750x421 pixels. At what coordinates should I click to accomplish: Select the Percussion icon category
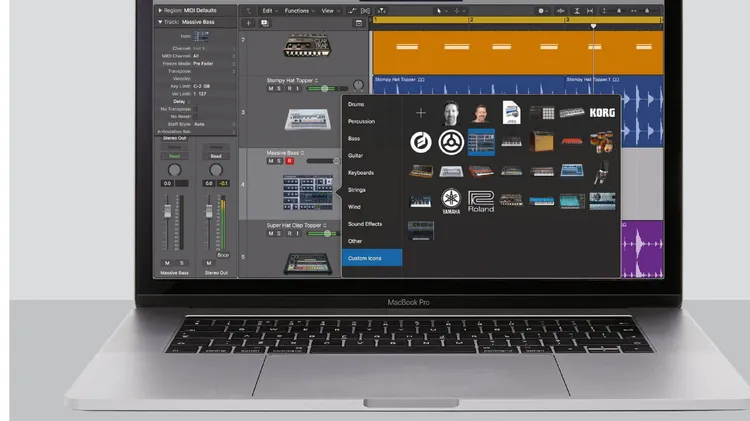[362, 122]
